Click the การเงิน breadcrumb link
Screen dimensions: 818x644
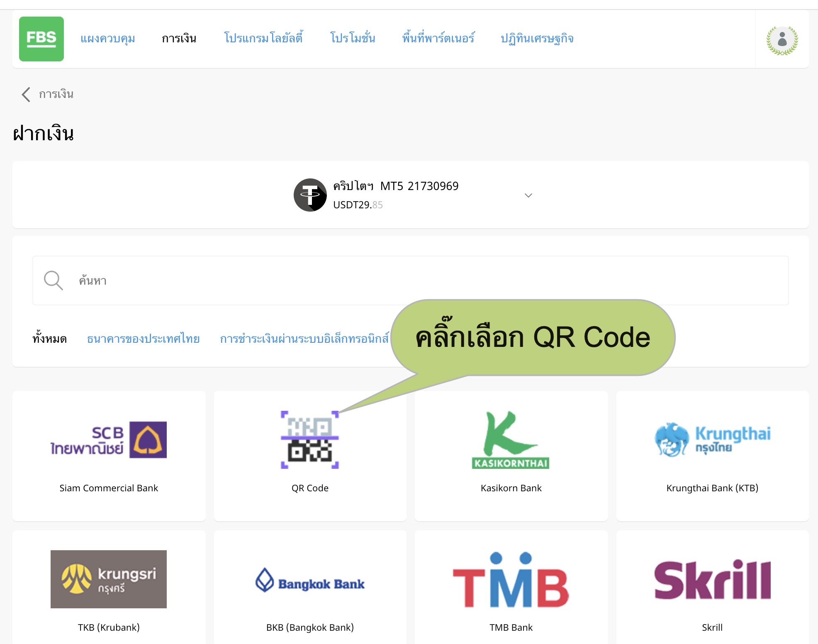click(x=56, y=94)
